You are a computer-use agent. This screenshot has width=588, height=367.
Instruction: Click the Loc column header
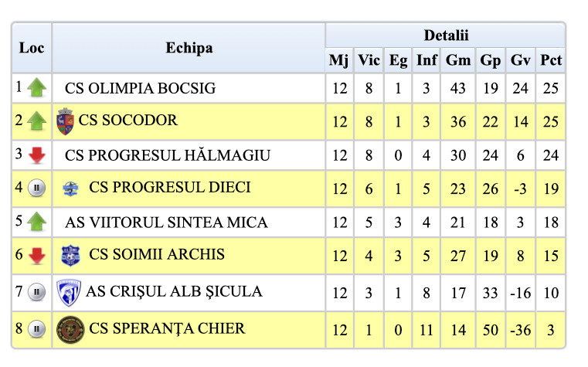coord(32,48)
